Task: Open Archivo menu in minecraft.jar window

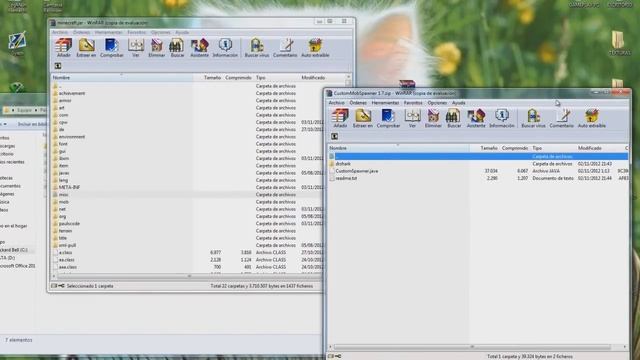Action: point(60,32)
